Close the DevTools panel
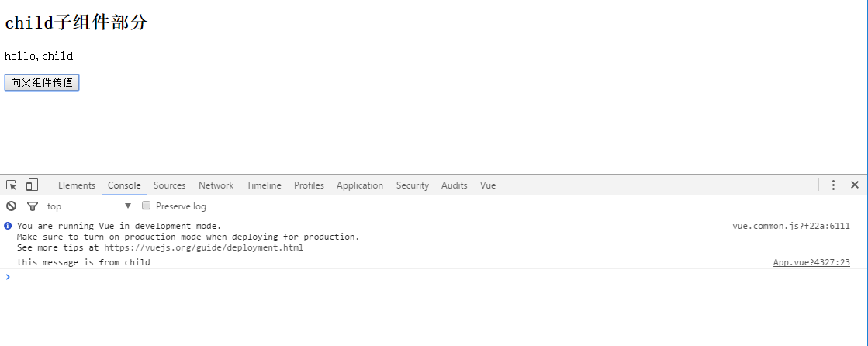The image size is (868, 346). [x=854, y=185]
